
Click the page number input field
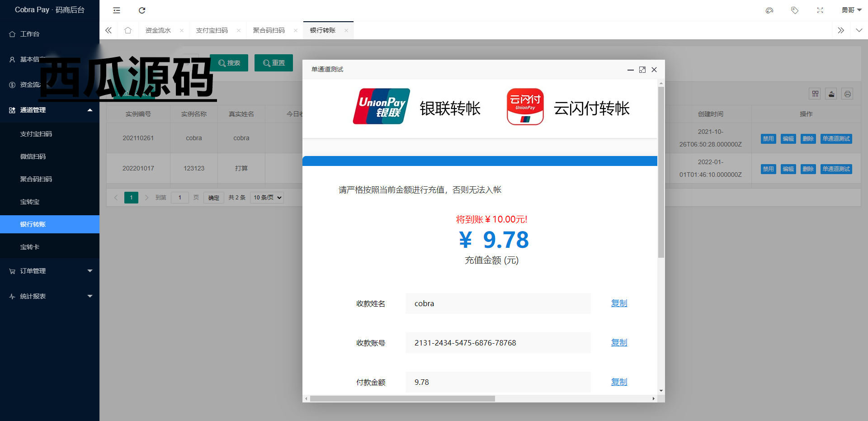pyautogui.click(x=179, y=198)
